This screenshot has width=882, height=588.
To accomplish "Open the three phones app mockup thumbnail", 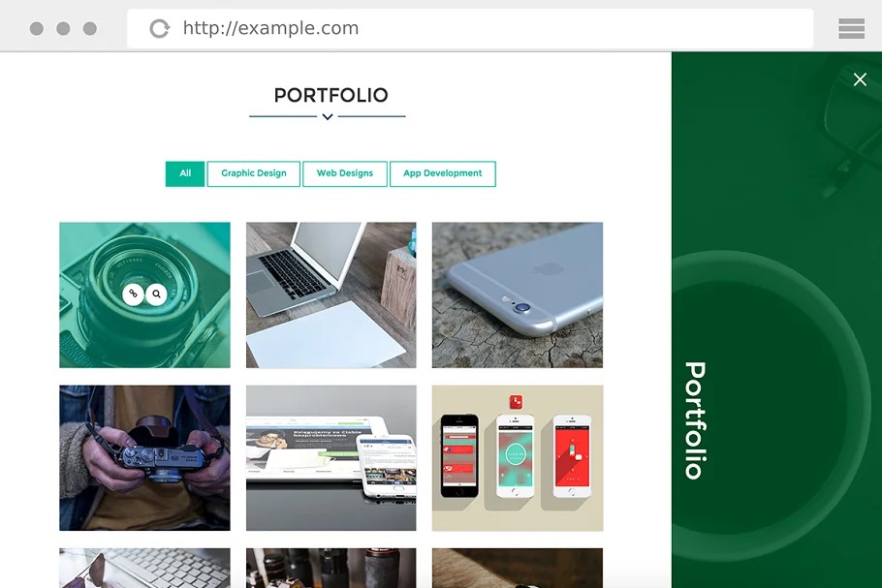I will click(518, 458).
